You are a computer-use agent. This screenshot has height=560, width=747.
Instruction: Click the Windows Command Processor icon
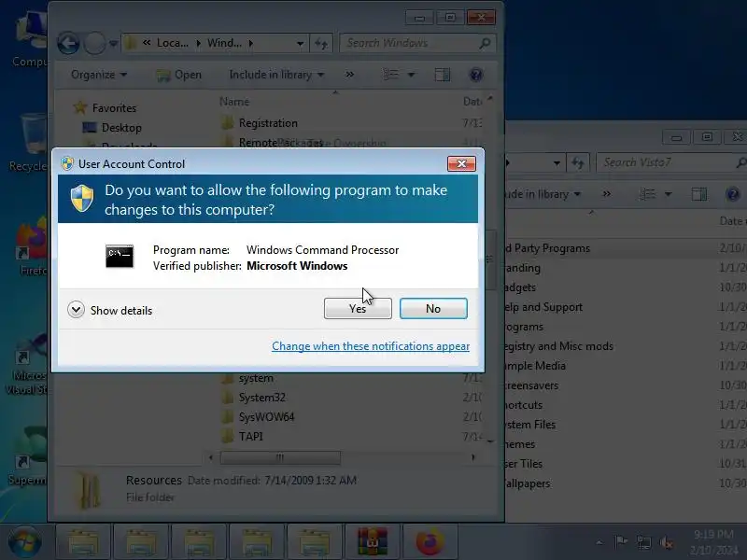pos(120,256)
